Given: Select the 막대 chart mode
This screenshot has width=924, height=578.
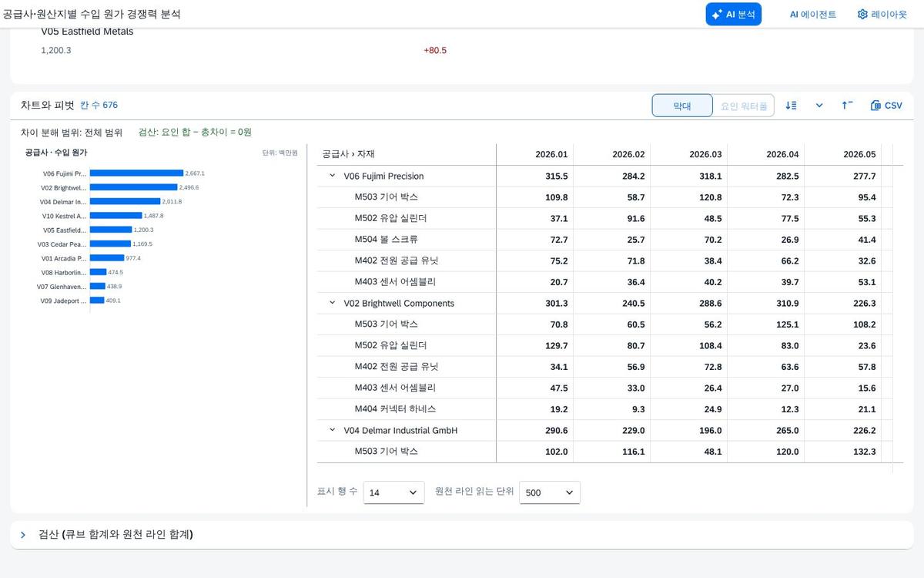Looking at the screenshot, I should pyautogui.click(x=682, y=106).
